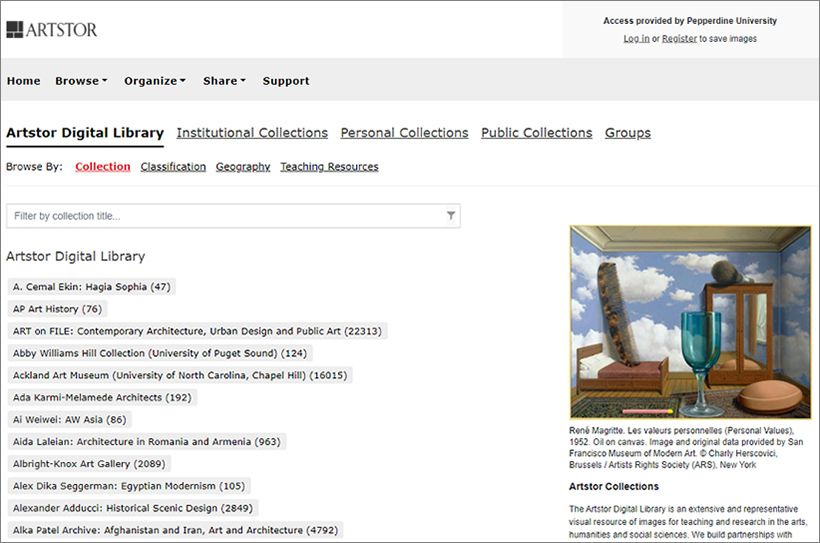Open Ada Karmi-Melamede Architects collection
Image resolution: width=820 pixels, height=543 pixels.
click(102, 397)
